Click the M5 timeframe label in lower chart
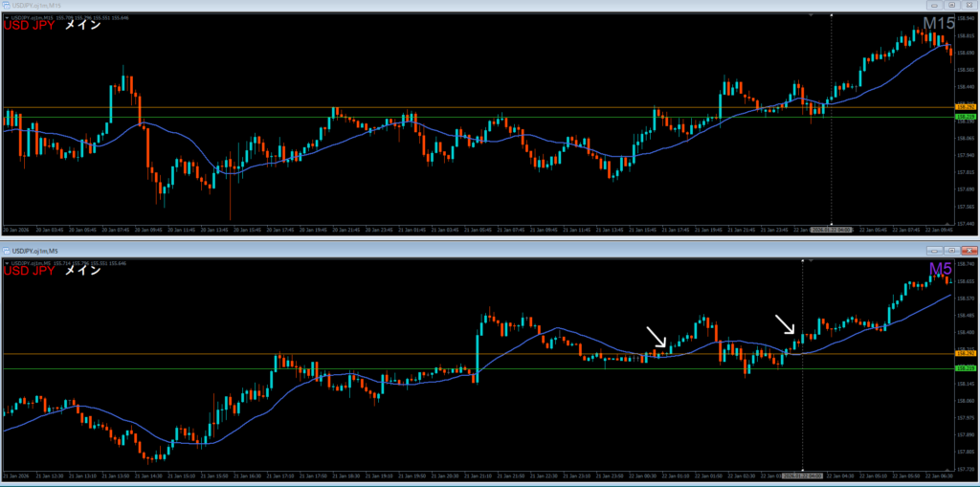The width and height of the screenshot is (980, 487). click(x=941, y=269)
